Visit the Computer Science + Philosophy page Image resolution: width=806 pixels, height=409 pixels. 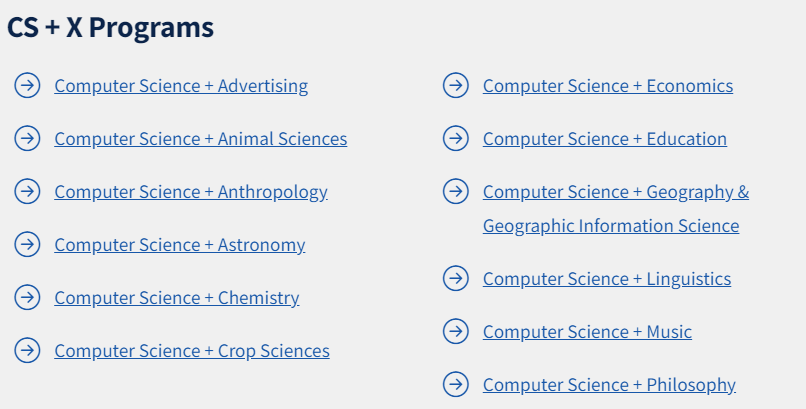point(609,385)
